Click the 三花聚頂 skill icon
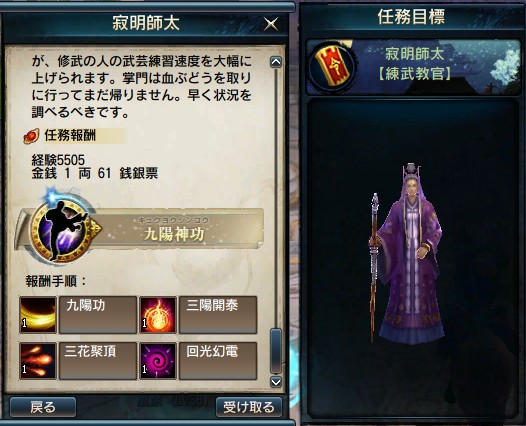The width and height of the screenshot is (526, 426). tap(38, 361)
